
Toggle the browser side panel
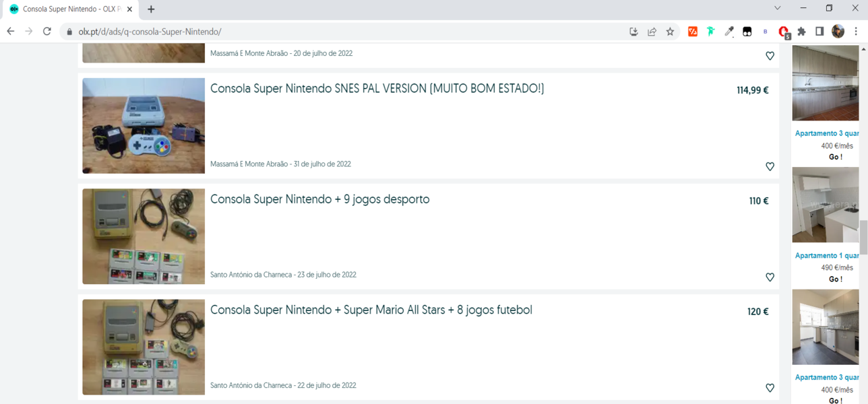click(x=819, y=32)
